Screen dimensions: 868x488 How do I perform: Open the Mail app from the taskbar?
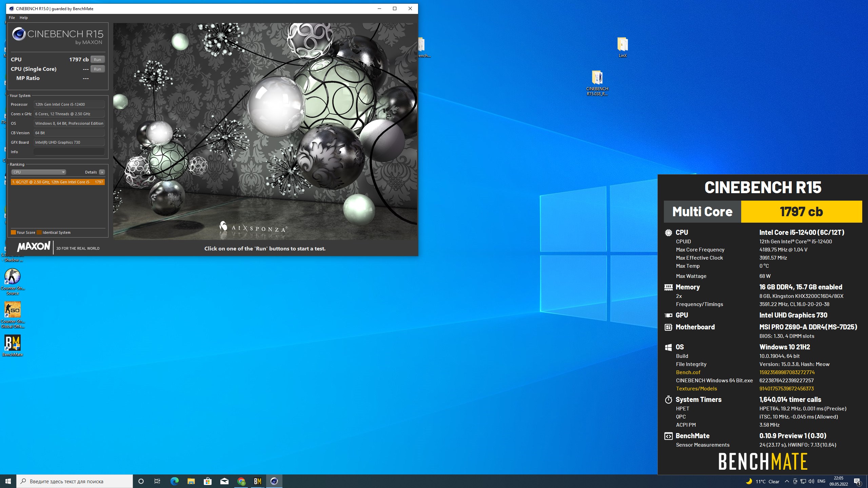point(224,481)
